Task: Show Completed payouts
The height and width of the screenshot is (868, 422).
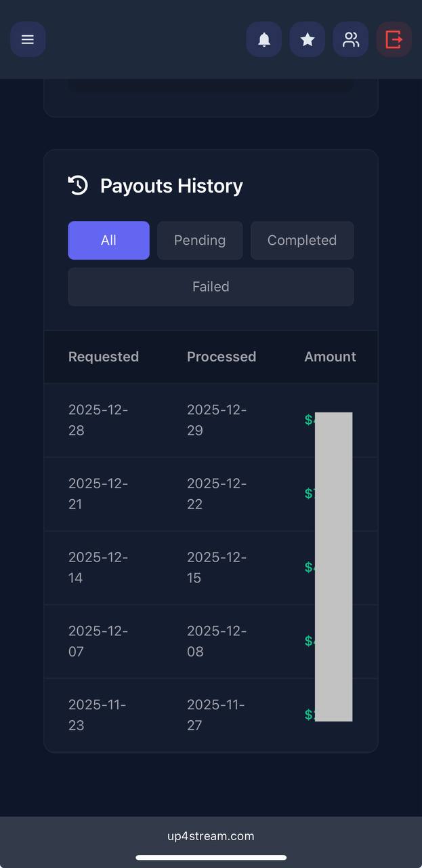Action: tap(302, 240)
